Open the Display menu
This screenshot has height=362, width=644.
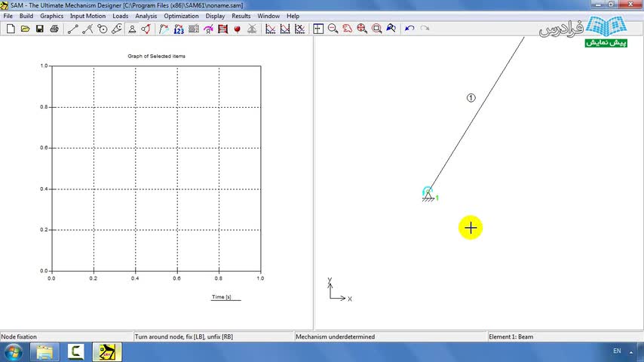pos(215,16)
